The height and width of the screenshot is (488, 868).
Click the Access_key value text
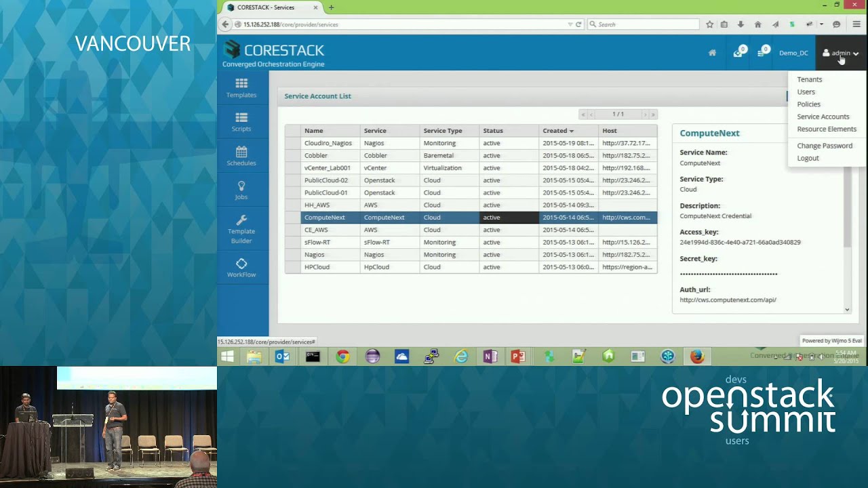[x=740, y=242]
